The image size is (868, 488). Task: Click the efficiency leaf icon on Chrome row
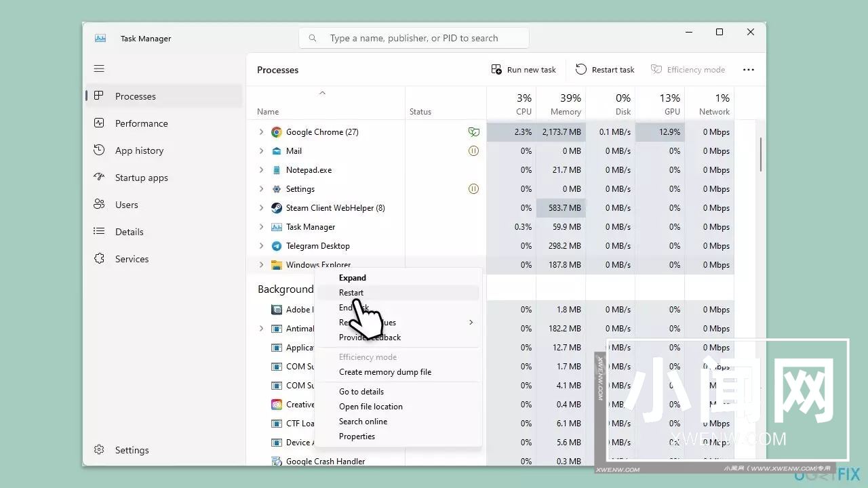pyautogui.click(x=474, y=132)
